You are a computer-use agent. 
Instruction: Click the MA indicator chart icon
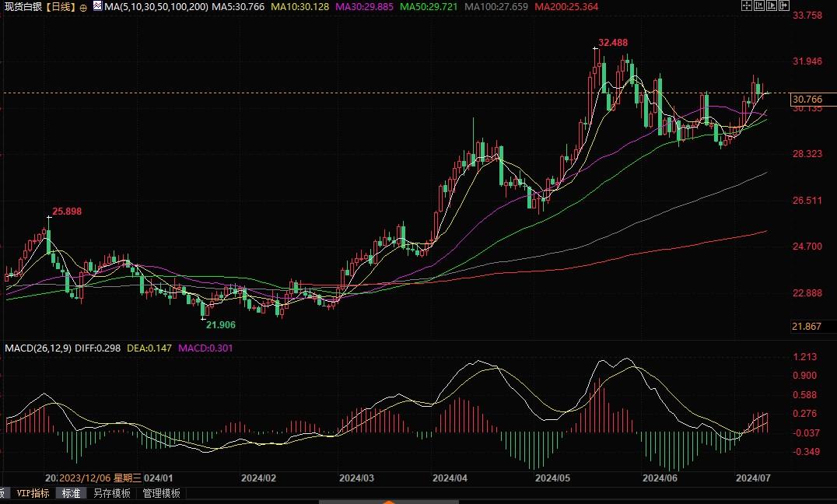coord(97,6)
